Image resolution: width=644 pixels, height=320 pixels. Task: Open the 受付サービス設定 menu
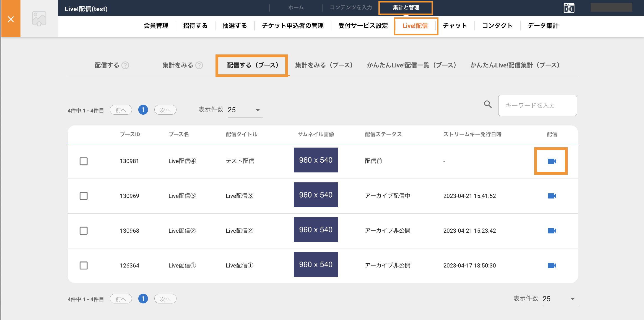(363, 26)
